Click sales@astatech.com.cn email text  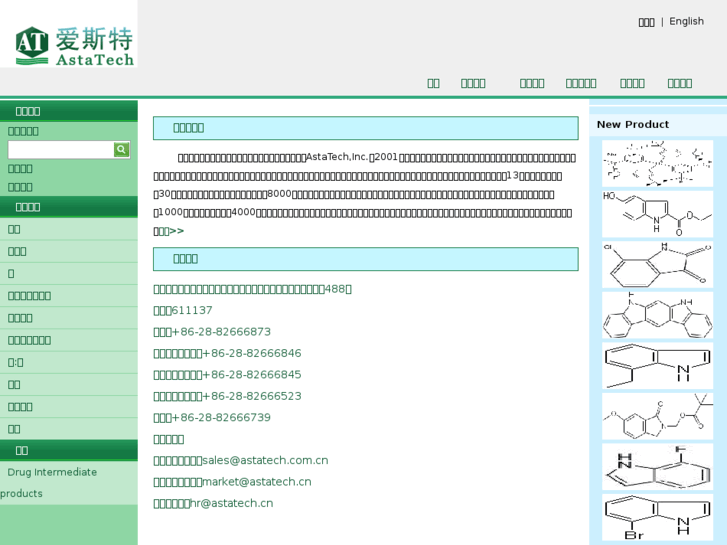click(x=265, y=460)
